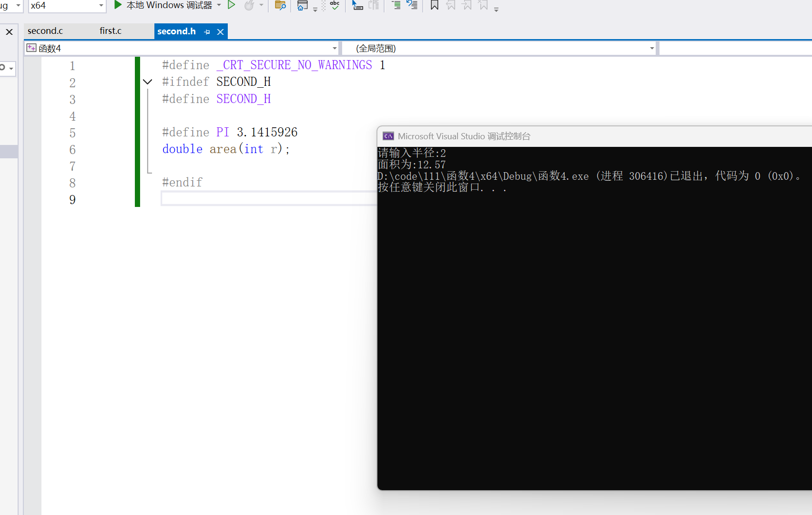812x515 pixels.
Task: Select the second.h tab
Action: pyautogui.click(x=176, y=31)
